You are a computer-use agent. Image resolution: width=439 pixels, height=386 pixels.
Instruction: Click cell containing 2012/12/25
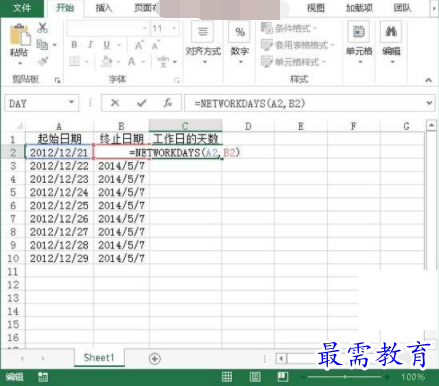click(59, 206)
